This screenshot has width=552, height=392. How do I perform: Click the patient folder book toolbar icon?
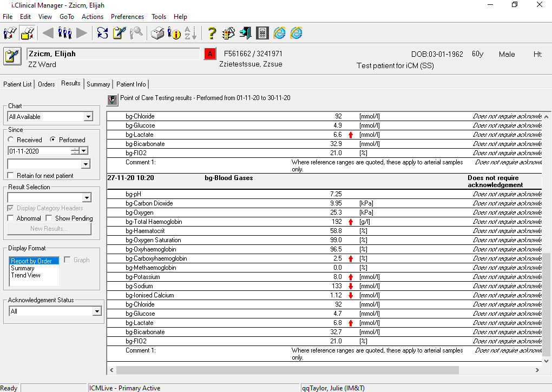pyautogui.click(x=28, y=33)
